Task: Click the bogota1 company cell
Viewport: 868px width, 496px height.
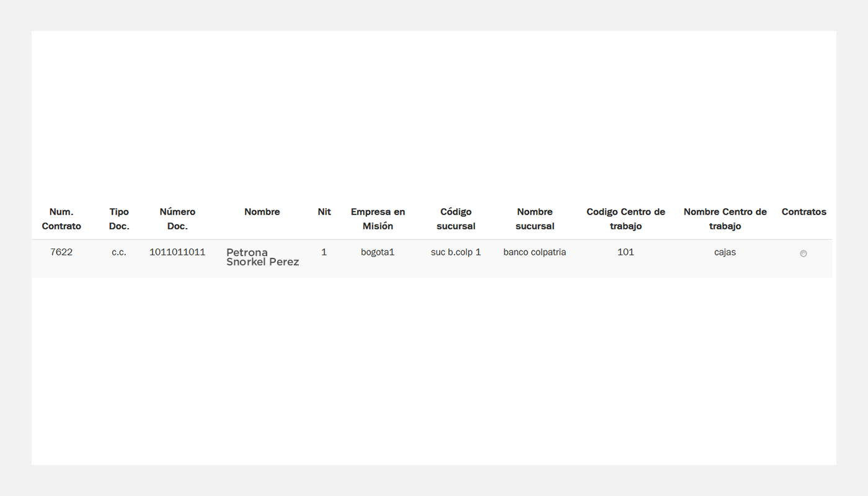Action: point(378,252)
